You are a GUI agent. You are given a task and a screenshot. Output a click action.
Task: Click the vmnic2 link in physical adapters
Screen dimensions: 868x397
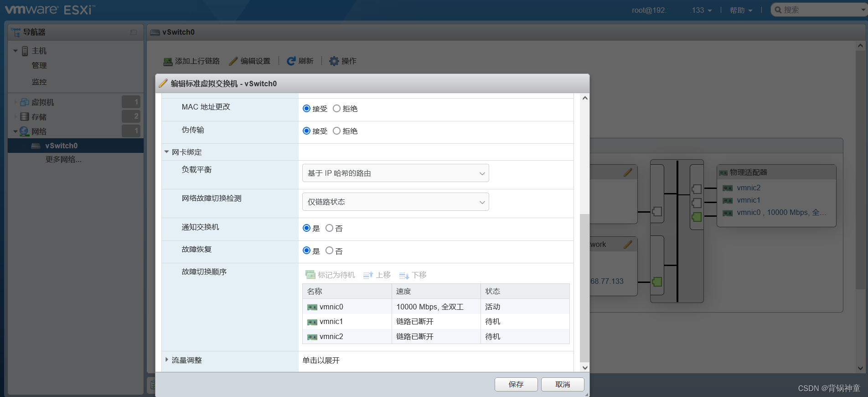(x=749, y=188)
